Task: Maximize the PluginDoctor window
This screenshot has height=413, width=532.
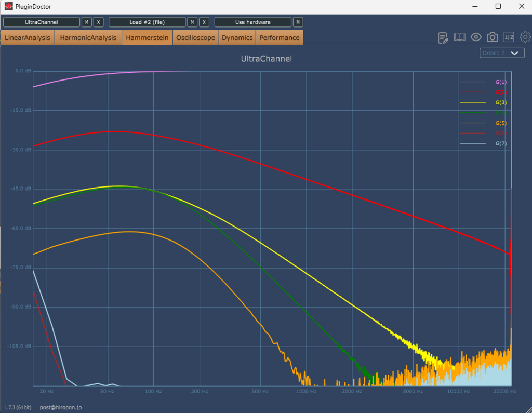Action: (x=498, y=6)
